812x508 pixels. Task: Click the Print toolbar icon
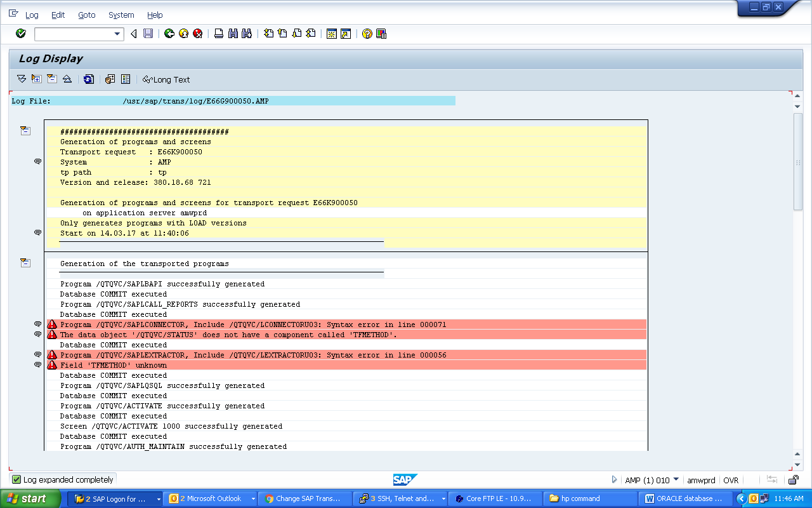[x=218, y=34]
